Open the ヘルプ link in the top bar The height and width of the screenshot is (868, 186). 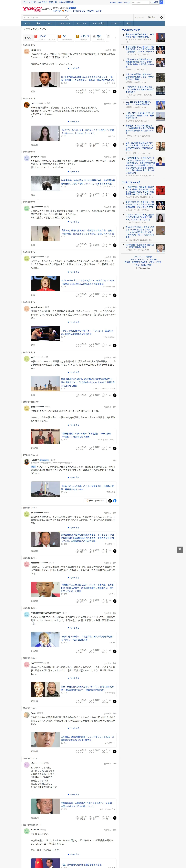[x=127, y=2]
